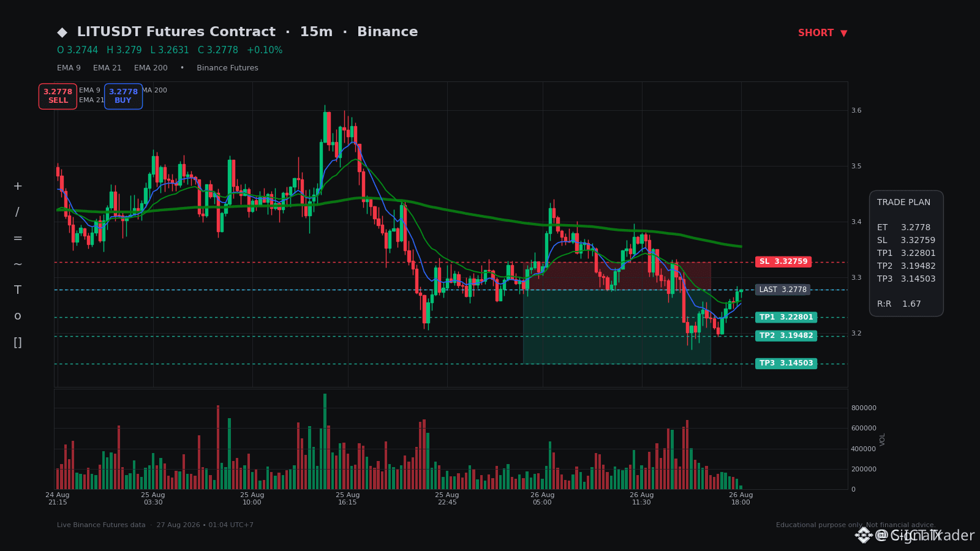Click the SL row in Trade Plan panel

pyautogui.click(x=906, y=241)
